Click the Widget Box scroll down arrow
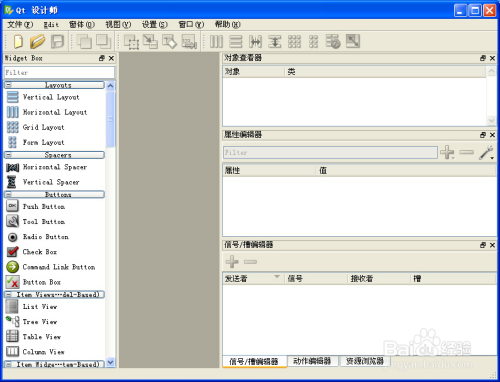 [110, 362]
